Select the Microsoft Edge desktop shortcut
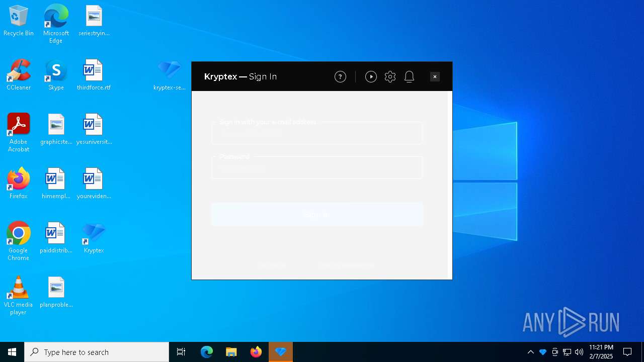Image resolution: width=644 pixels, height=362 pixels. point(56,24)
